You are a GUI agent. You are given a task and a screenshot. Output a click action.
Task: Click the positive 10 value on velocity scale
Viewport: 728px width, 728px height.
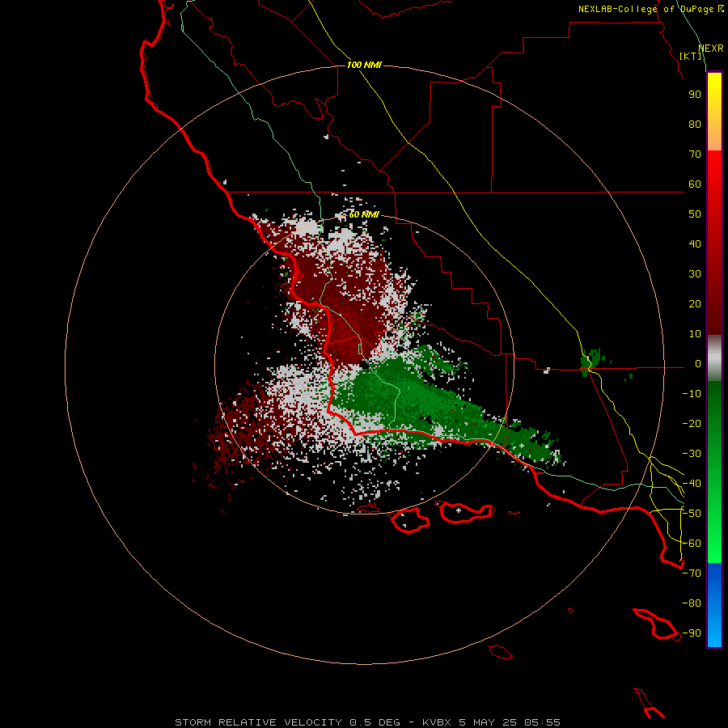[695, 334]
